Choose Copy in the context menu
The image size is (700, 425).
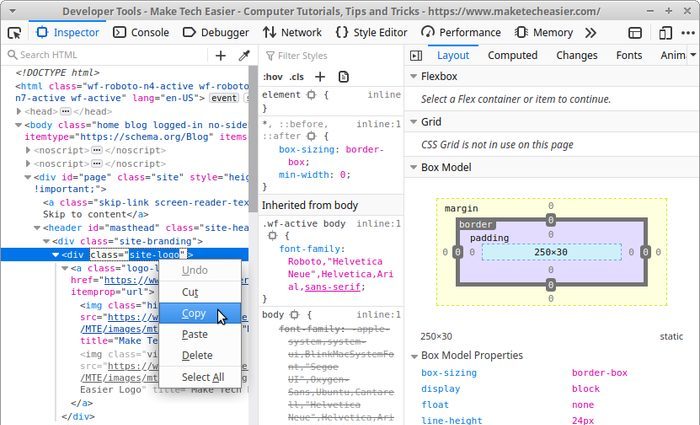(200, 313)
